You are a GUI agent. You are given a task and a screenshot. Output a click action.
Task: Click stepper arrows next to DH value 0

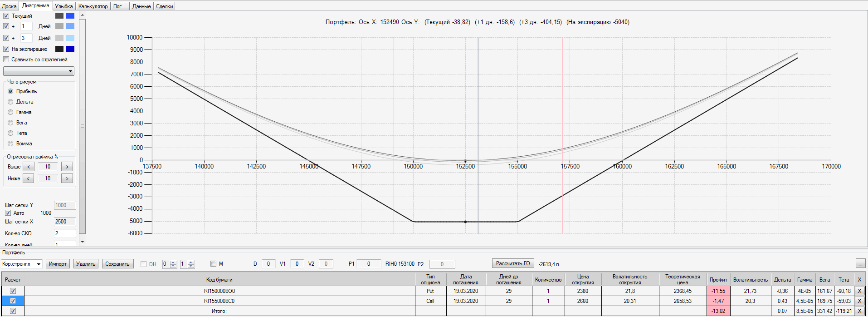coord(173,264)
